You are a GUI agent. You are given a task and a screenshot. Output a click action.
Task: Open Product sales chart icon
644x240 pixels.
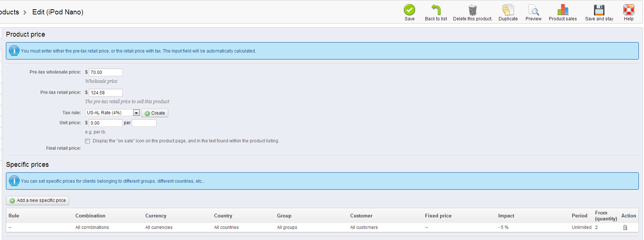563,10
